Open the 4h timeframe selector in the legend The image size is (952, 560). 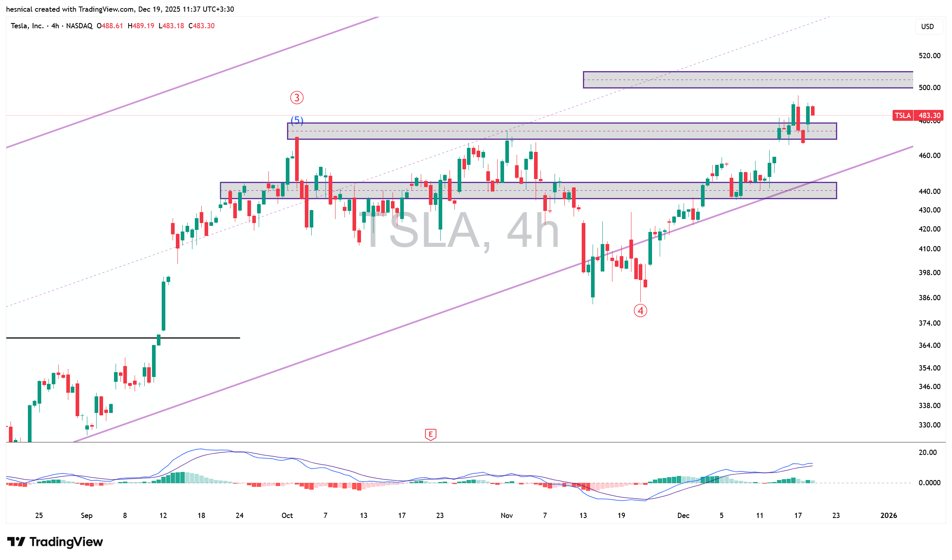click(55, 26)
